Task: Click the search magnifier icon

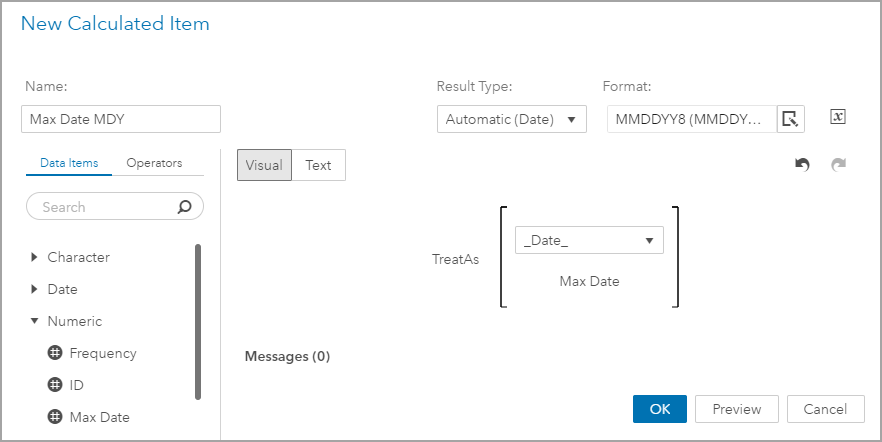Action: click(x=184, y=207)
